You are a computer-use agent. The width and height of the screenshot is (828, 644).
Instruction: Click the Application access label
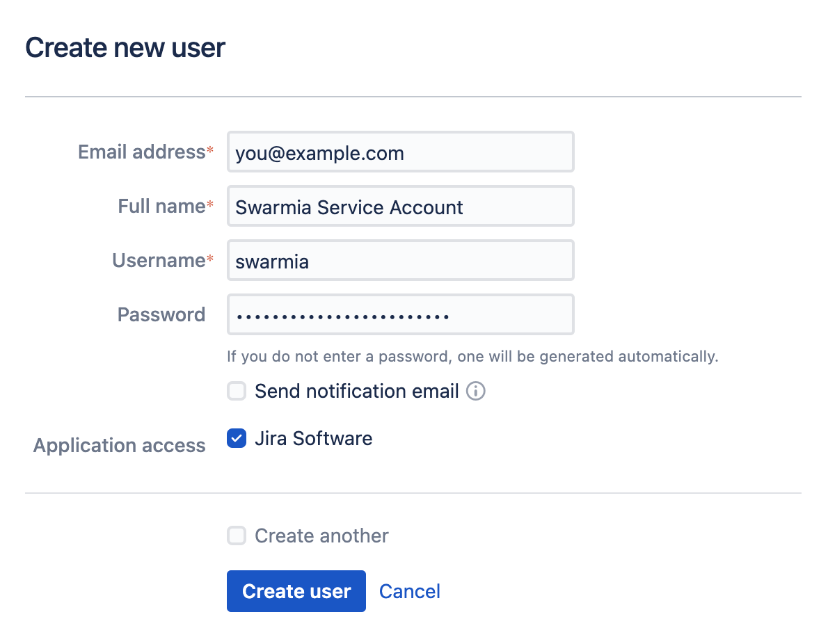[120, 446]
